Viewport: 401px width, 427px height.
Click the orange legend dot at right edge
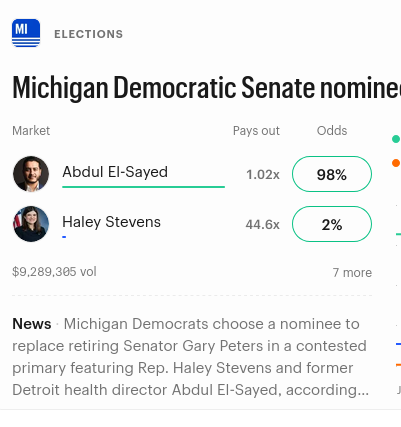[396, 163]
